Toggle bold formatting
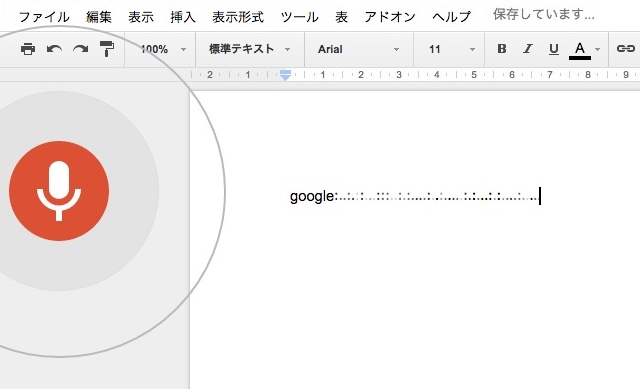Image resolution: width=640 pixels, height=389 pixels. click(x=502, y=49)
